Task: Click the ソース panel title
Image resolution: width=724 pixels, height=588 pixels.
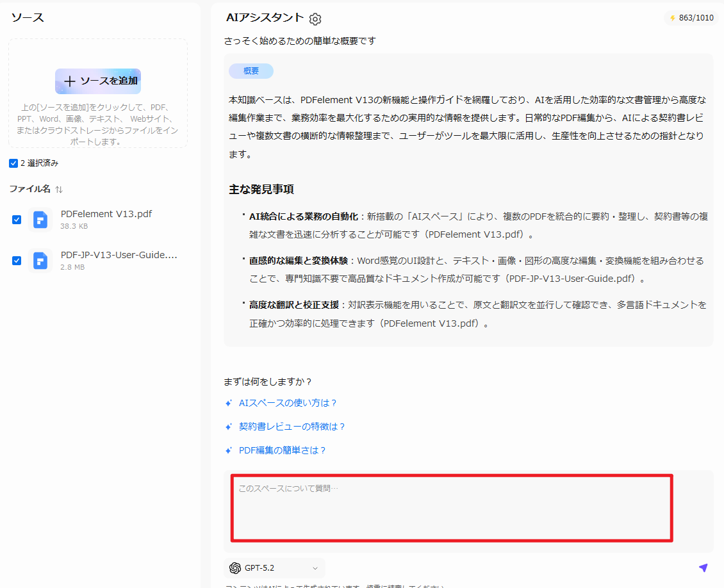Action: point(28,17)
